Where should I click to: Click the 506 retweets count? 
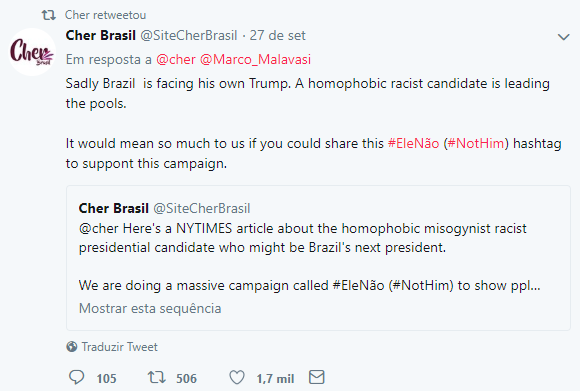point(186,378)
